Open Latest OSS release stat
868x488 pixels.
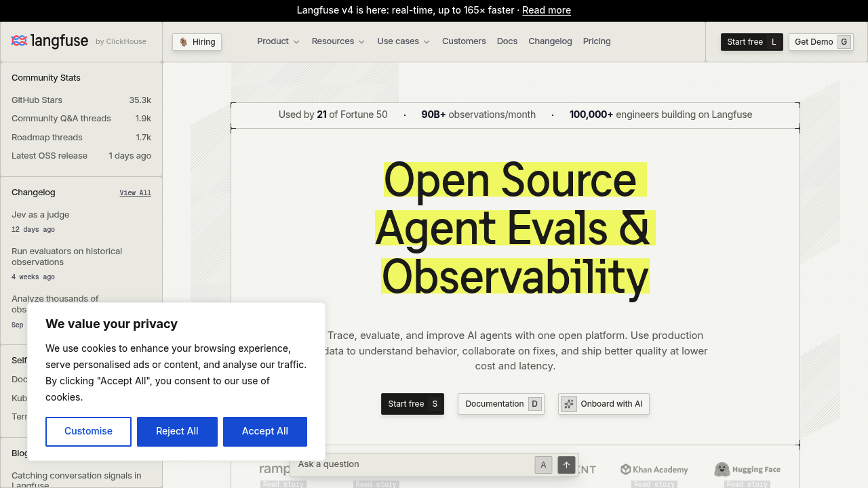click(81, 156)
